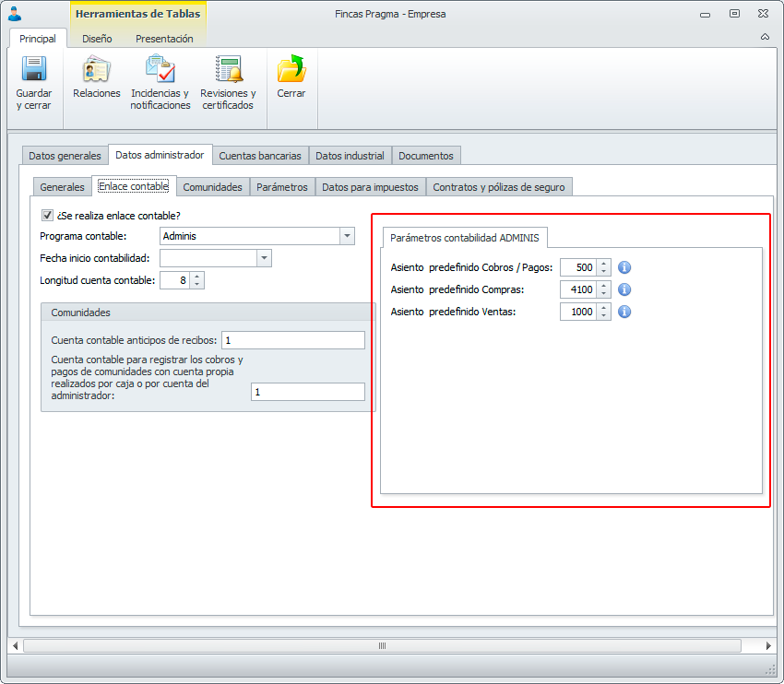Open the Fecha inicio contabilidad date dropdown
This screenshot has height=684, width=784.
(x=264, y=258)
